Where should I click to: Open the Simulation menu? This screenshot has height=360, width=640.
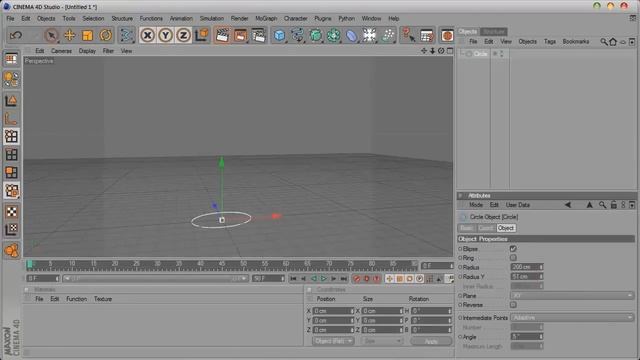click(x=211, y=18)
